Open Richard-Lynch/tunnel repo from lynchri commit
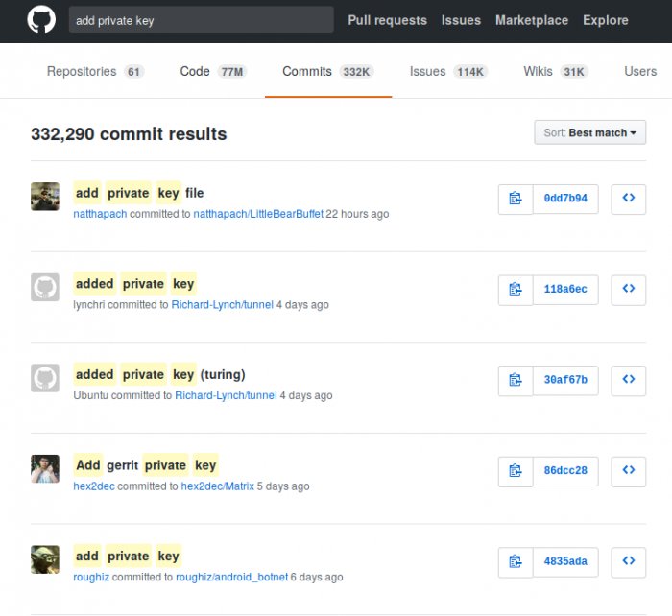Screen dimensions: 672x616 [222, 304]
